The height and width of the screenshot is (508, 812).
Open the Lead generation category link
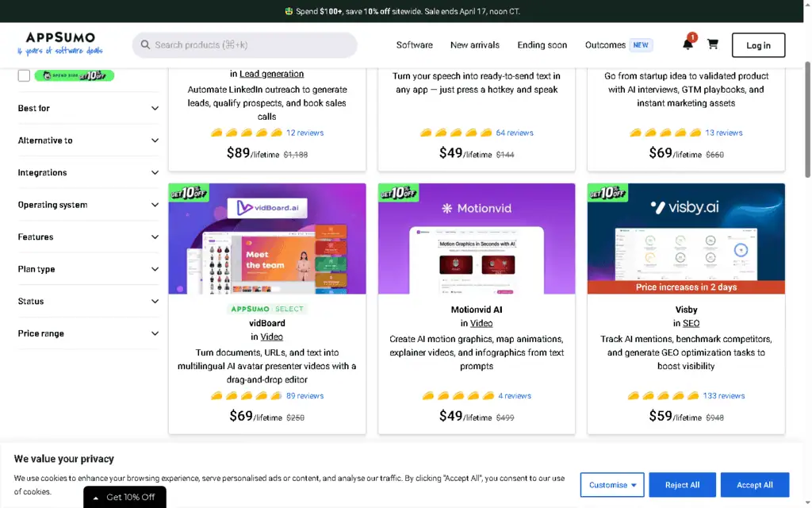point(271,74)
